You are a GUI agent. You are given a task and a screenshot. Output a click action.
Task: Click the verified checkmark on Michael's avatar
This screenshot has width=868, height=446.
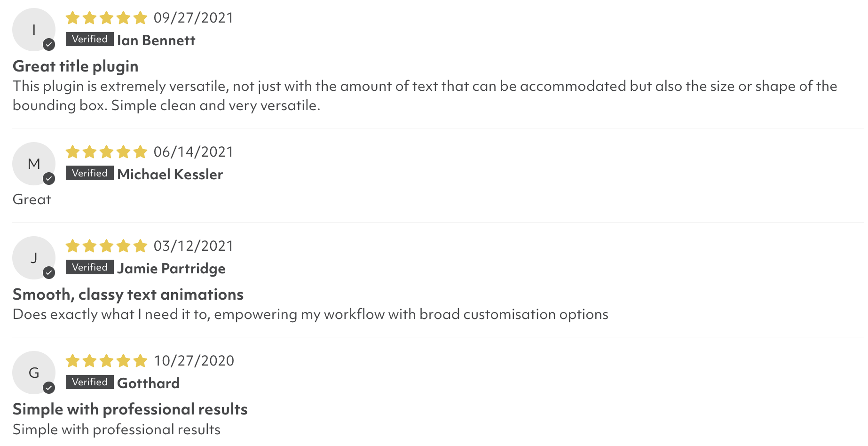click(49, 179)
